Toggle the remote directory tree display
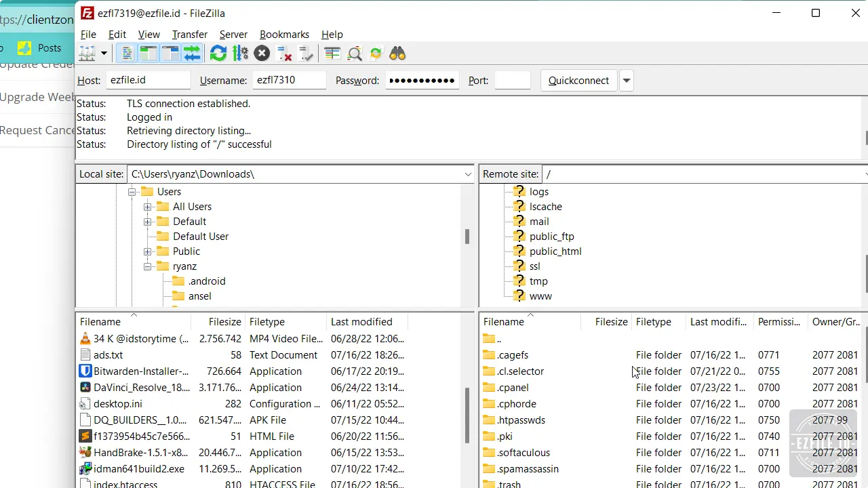This screenshot has height=488, width=868. [170, 54]
